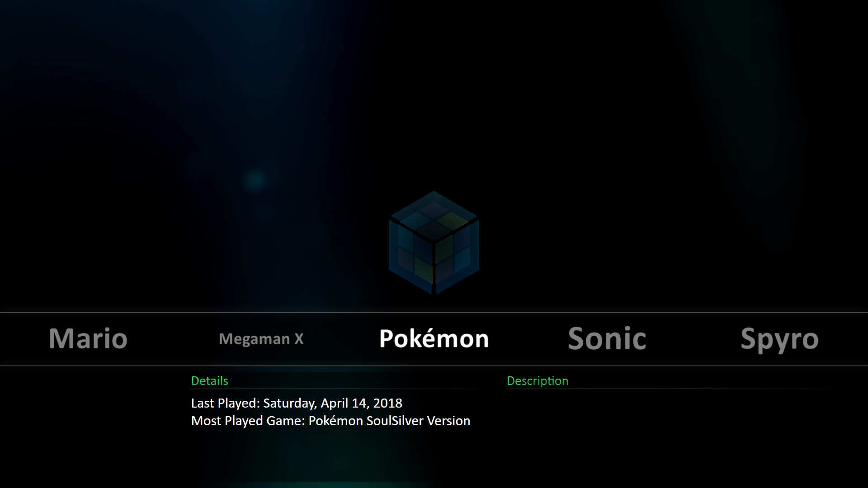Click the Details section heading
Screen dimensions: 868x488
[209, 381]
